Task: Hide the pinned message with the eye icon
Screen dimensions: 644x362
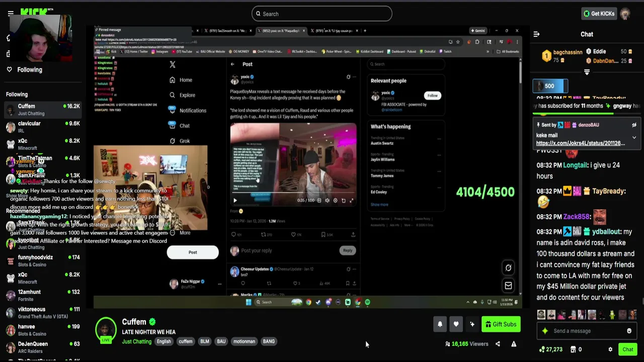Action: click(634, 125)
